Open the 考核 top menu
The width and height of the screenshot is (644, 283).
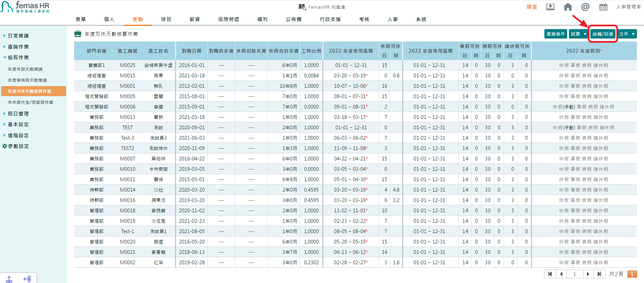[364, 19]
